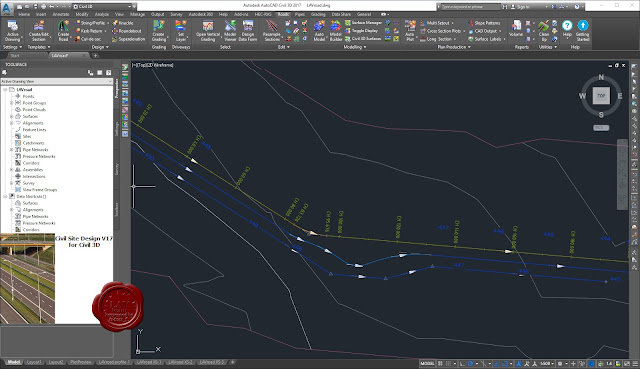Toggle ortho mode in status bar
Screen dimensions: 640x369
462,363
